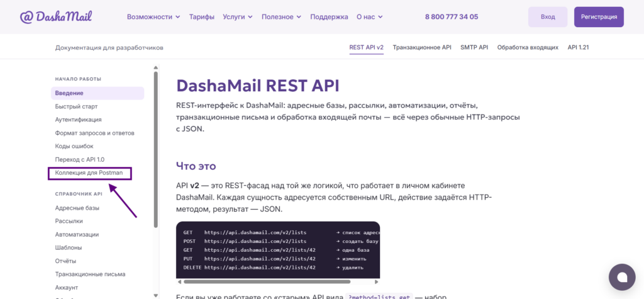The image size is (644, 299).
Task: Click the Что это heading
Action: pyautogui.click(x=196, y=166)
